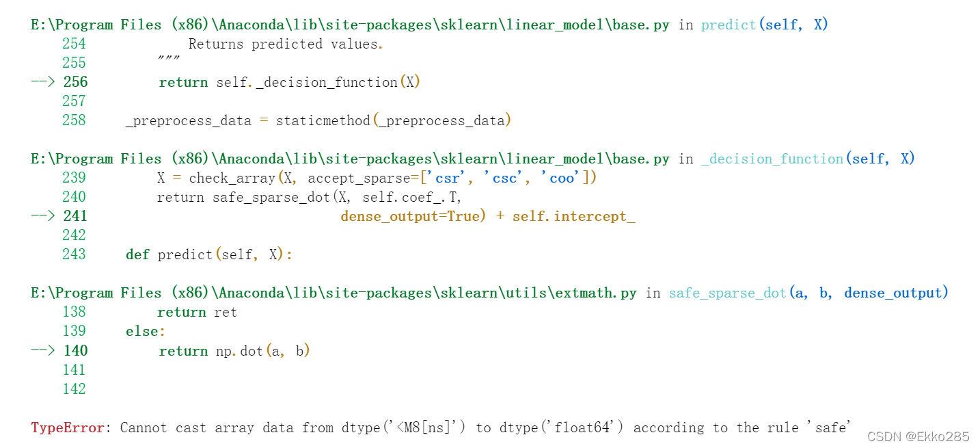Click line number 243
Screen dimensions: 980x448
coord(74,254)
